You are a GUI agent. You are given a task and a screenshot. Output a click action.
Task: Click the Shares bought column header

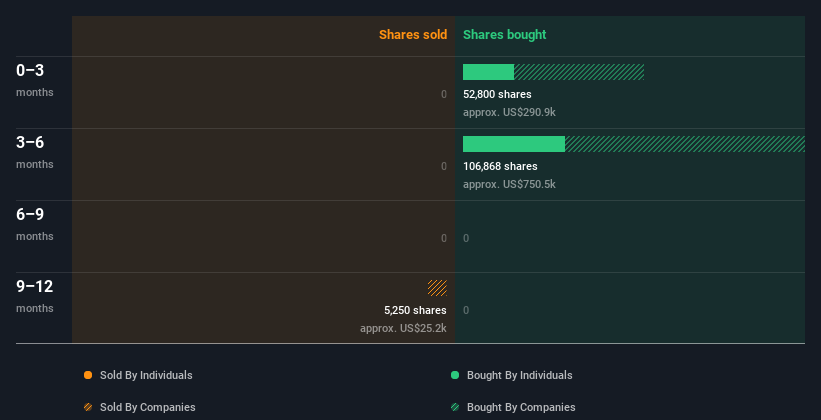(505, 35)
